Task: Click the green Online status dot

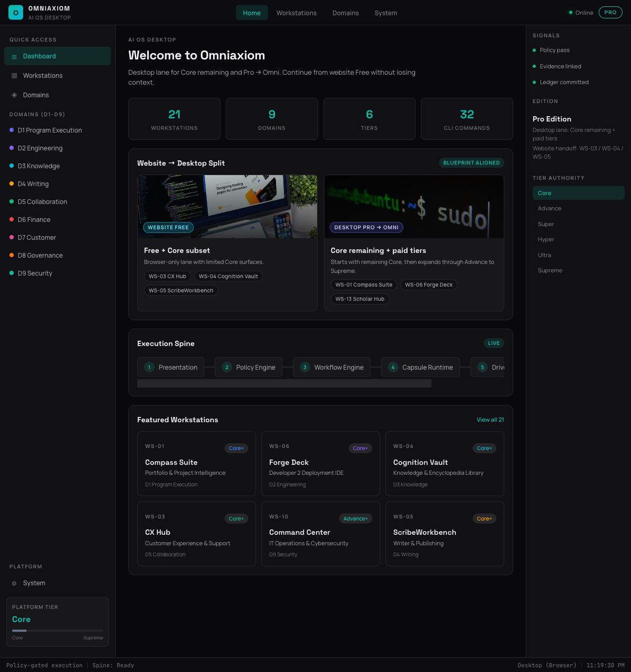Action: point(570,12)
